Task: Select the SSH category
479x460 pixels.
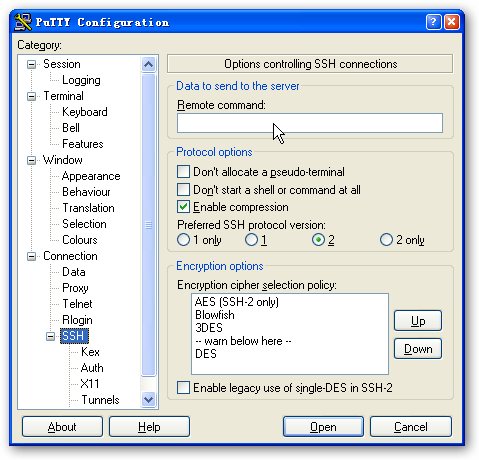Action: (x=74, y=336)
